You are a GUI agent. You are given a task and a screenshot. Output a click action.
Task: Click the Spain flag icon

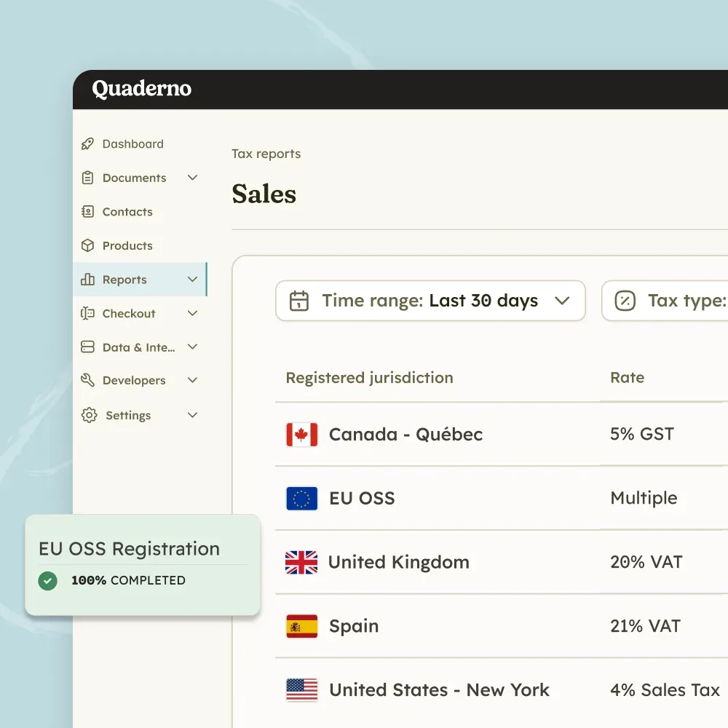point(302,626)
